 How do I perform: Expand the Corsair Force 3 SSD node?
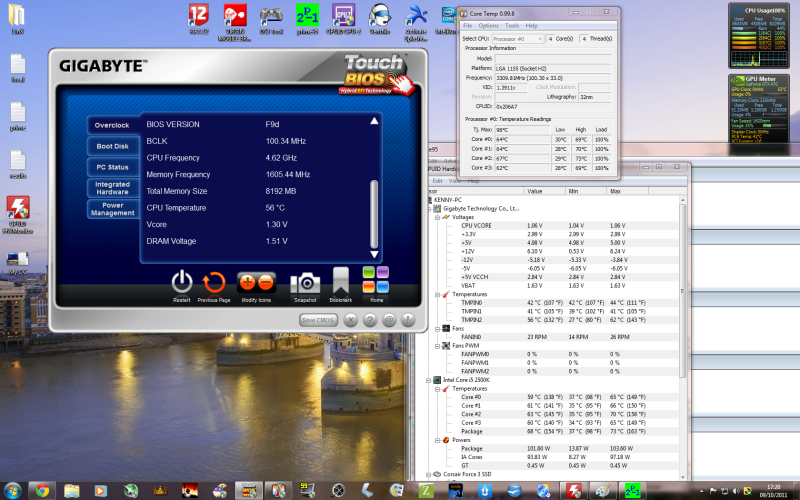pos(430,474)
